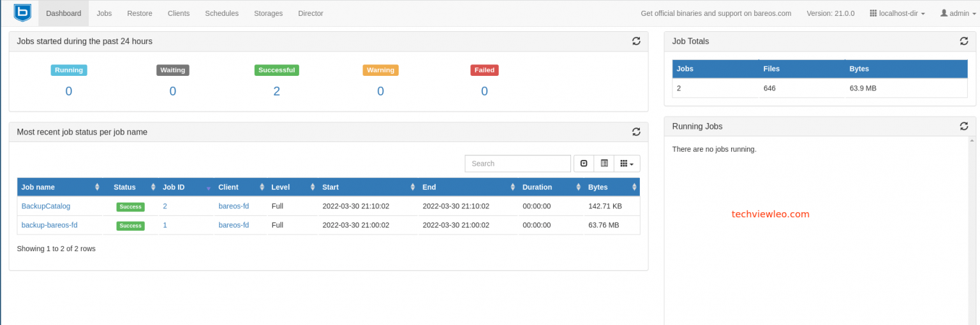The image size is (980, 325).
Task: Sort table by End column
Action: [468, 187]
